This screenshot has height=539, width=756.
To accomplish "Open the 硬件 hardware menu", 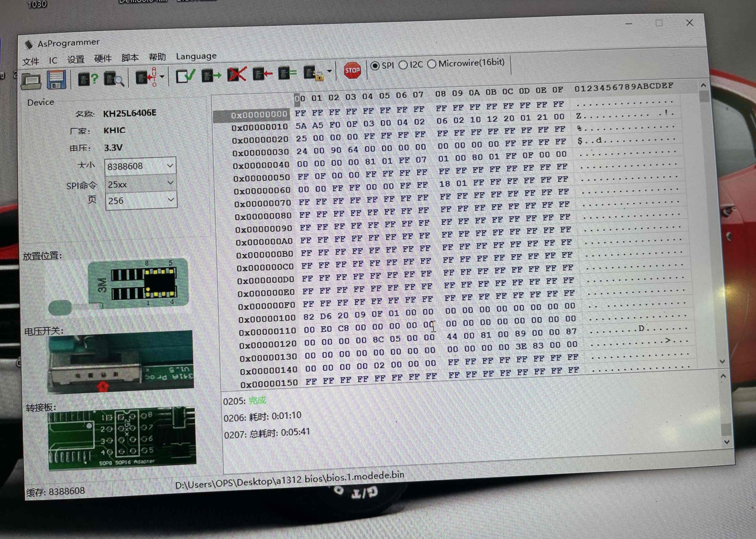I will coord(102,59).
